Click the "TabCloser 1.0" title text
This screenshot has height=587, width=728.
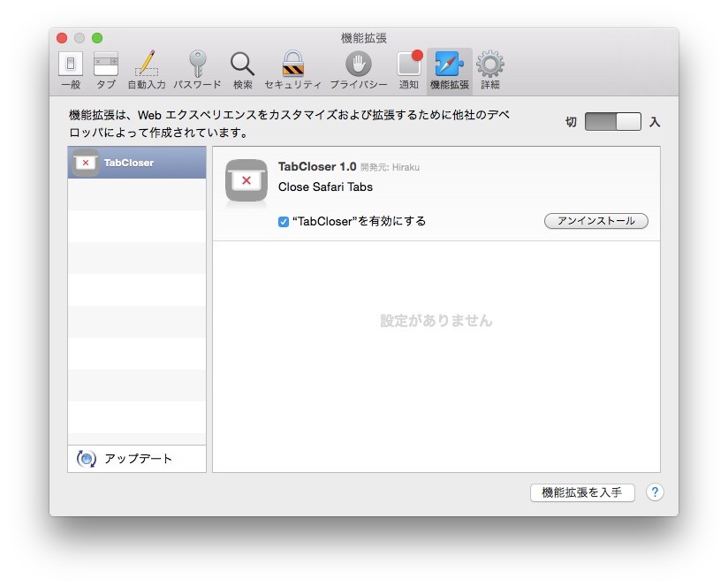click(317, 167)
